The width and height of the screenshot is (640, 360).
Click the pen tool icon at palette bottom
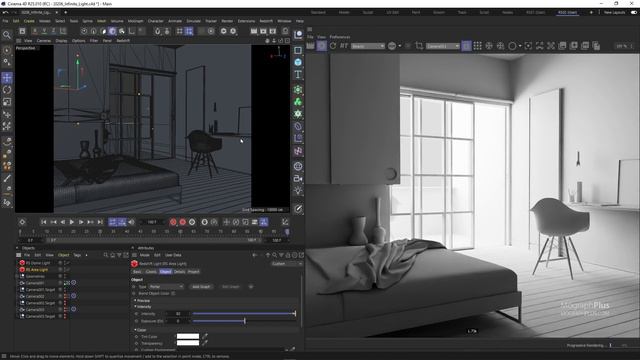[x=298, y=209]
